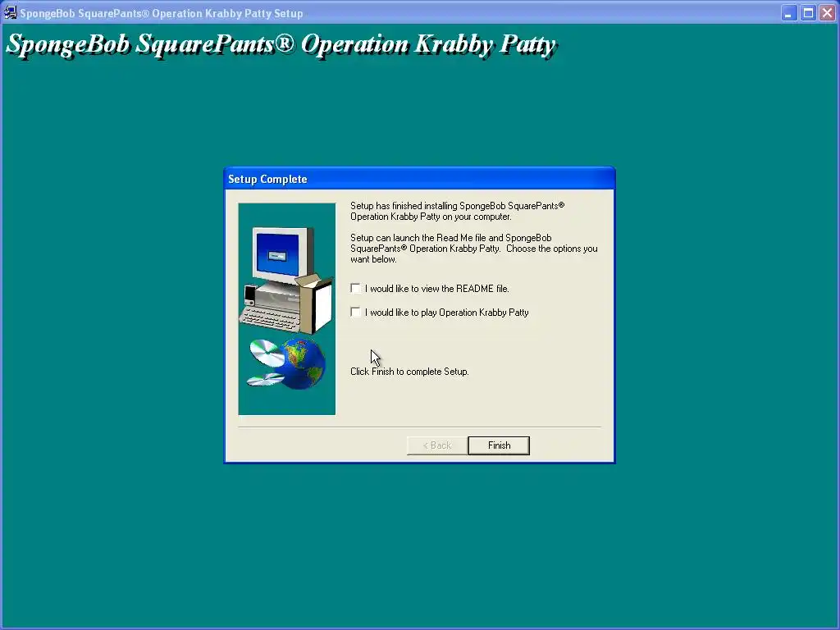
Task: Click 'Click Finish to complete Setup.' text
Action: point(409,372)
